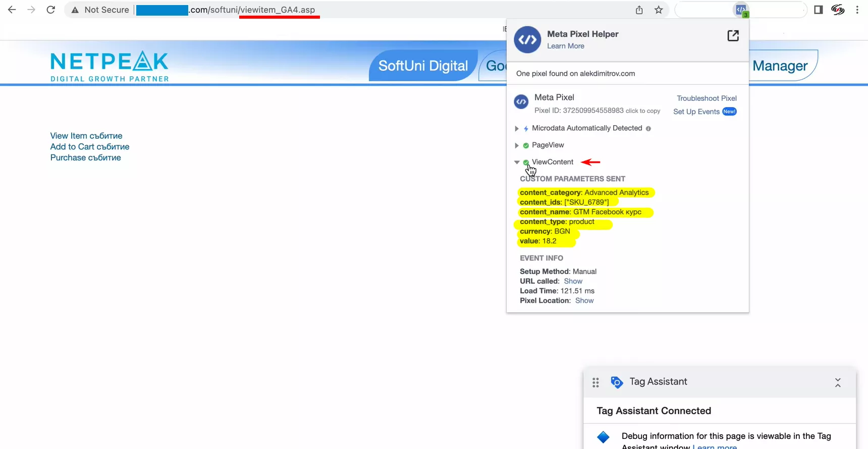
Task: Open the Manager tab
Action: (780, 66)
